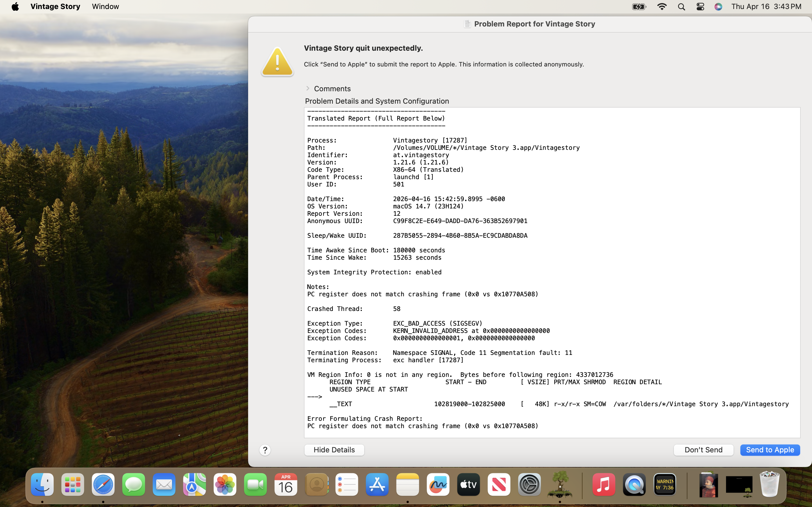Open Siri from the menu bar

point(718,7)
